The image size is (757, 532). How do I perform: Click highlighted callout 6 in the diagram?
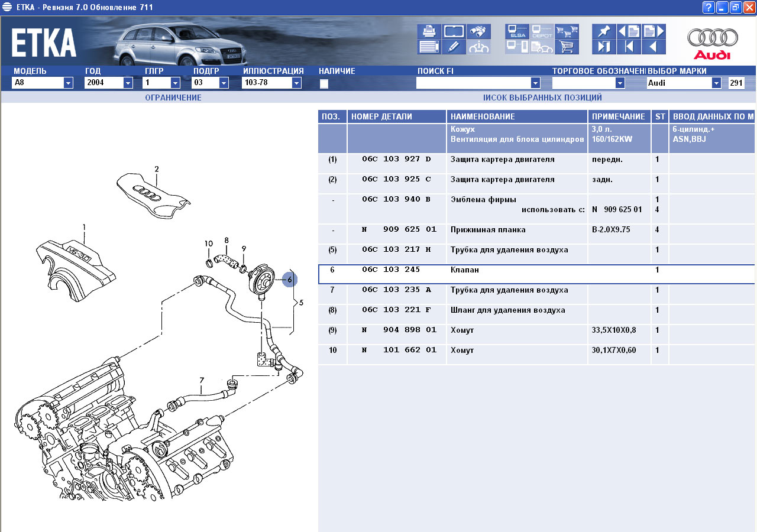tap(290, 280)
